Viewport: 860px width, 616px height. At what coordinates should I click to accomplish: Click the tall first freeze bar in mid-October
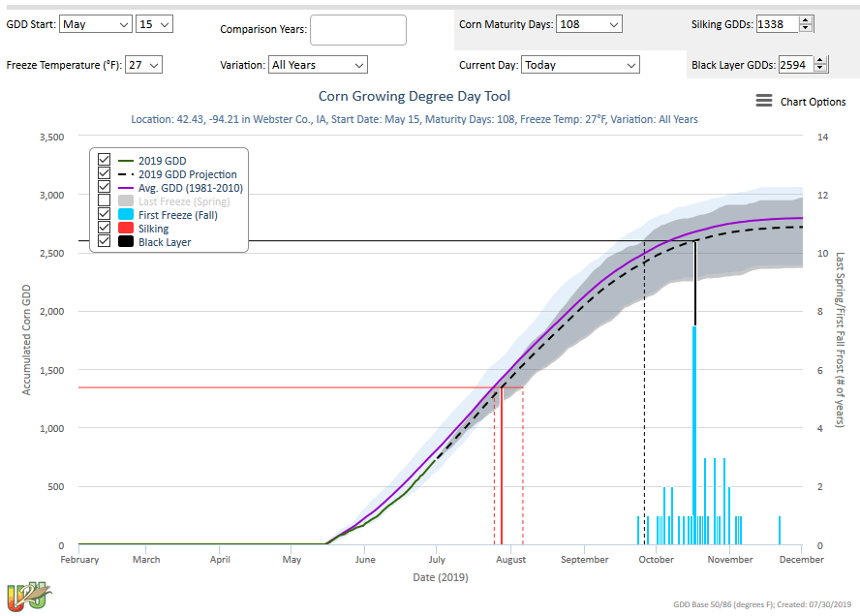coord(694,436)
